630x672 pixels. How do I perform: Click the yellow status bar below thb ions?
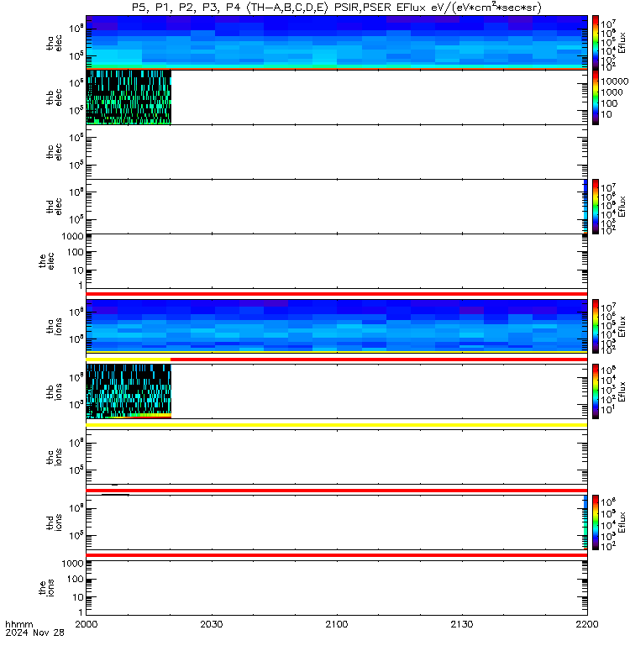click(x=337, y=425)
